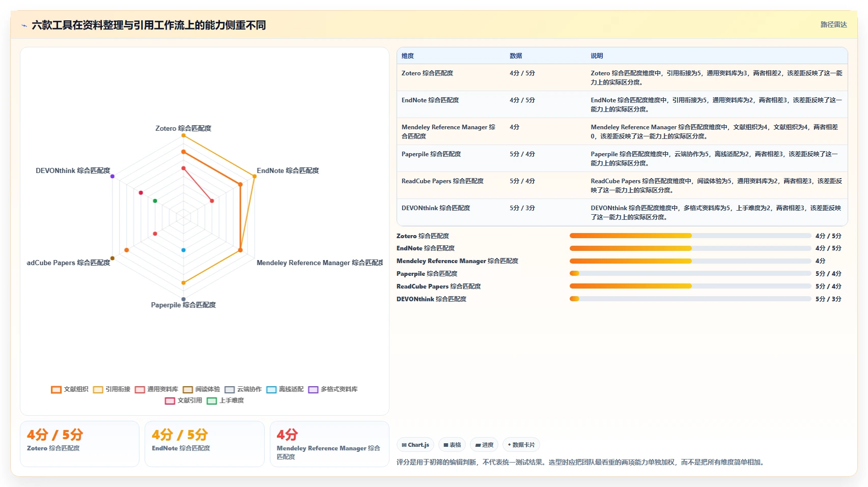
Task: Click the 维度 column header
Action: coord(407,56)
